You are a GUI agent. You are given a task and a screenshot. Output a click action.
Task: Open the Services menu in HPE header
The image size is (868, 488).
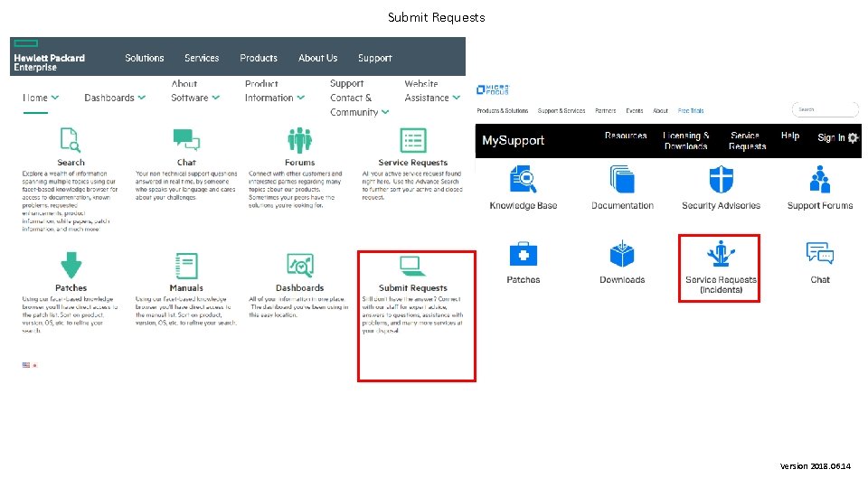tap(202, 58)
